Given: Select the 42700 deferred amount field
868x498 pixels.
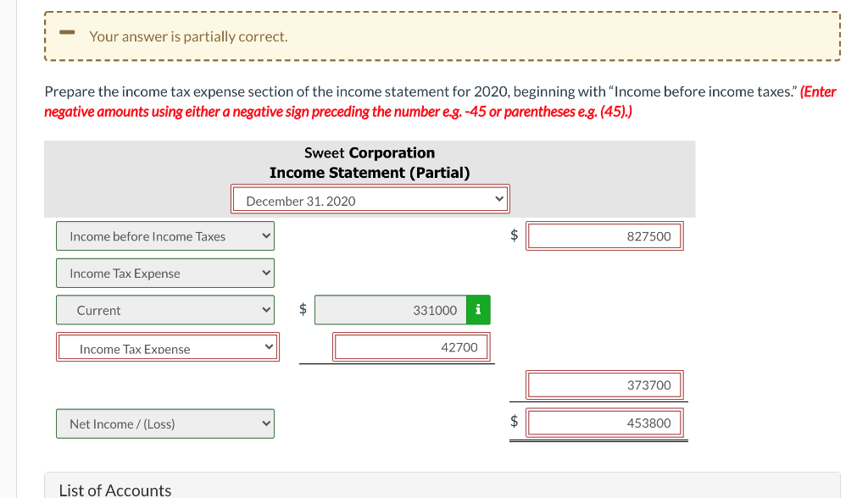Looking at the screenshot, I should 411,346.
